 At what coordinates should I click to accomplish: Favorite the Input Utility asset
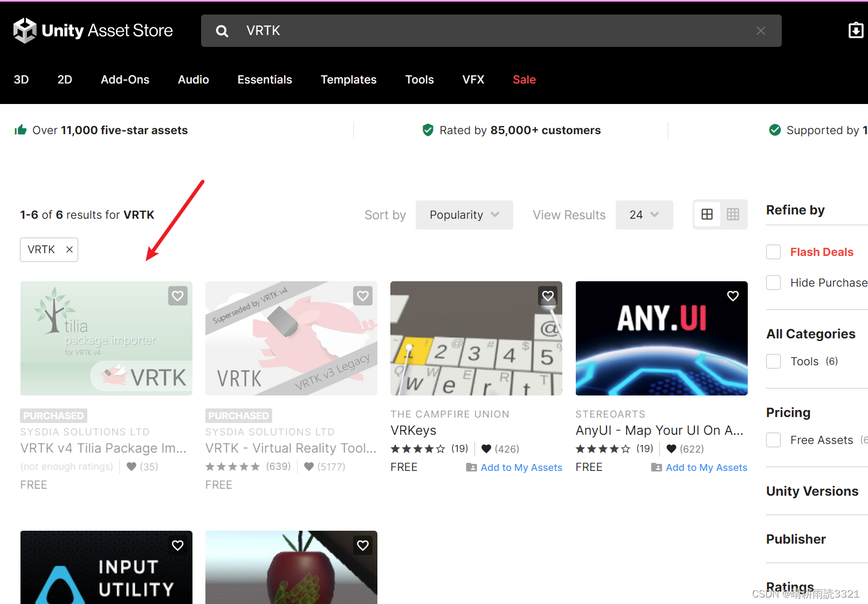(x=178, y=545)
